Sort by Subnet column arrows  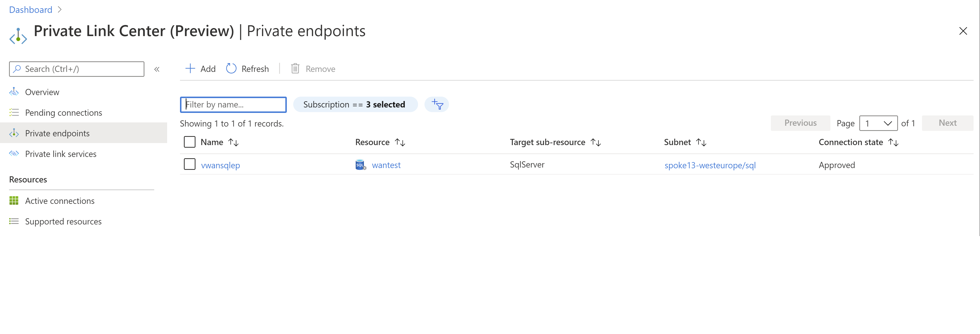(701, 143)
